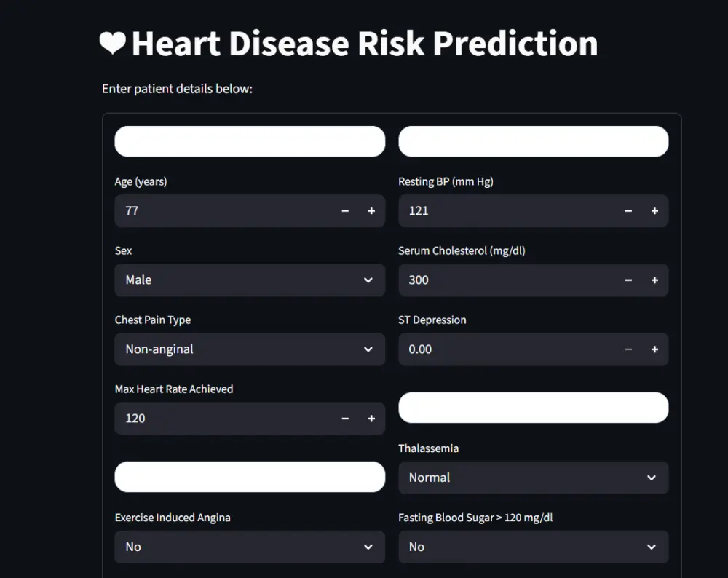Viewport: 728px width, 578px height.
Task: Decrease Age using the minus stepper
Action: (x=345, y=211)
